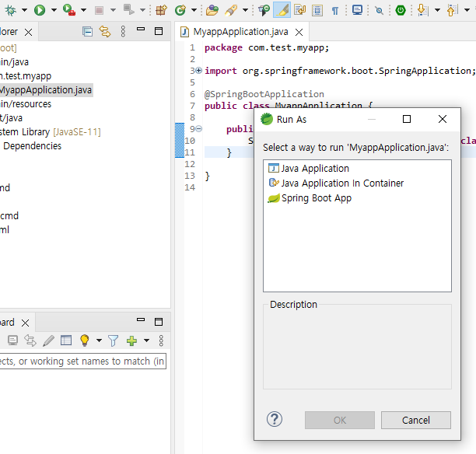The height and width of the screenshot is (454, 476).
Task: Click the OK button in Run As
Action: (340, 420)
